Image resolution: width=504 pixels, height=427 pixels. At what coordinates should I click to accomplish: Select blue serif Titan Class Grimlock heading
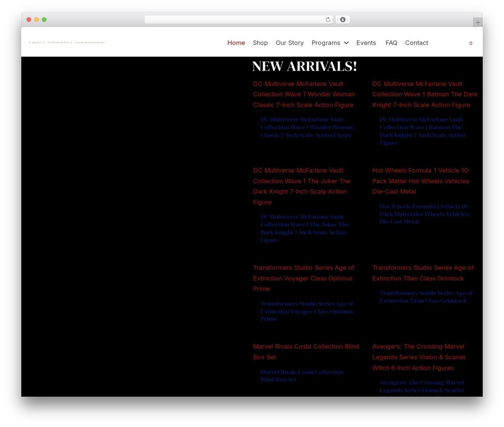click(x=426, y=297)
